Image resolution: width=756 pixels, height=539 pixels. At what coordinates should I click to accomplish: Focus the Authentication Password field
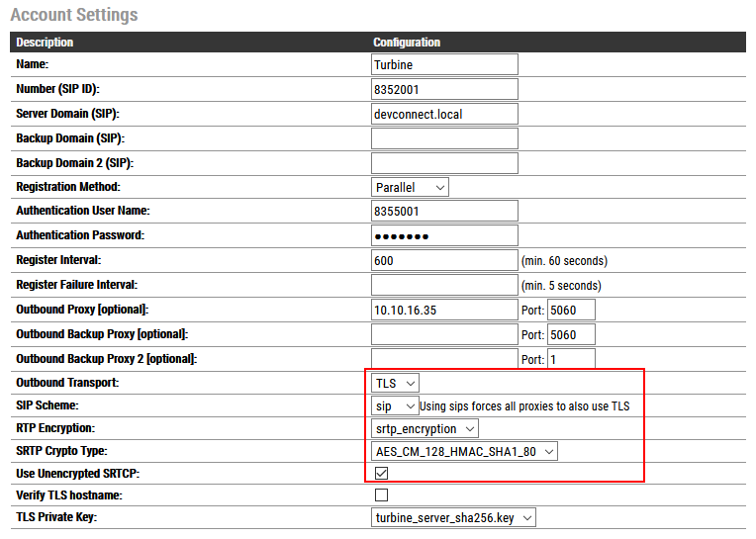pos(444,235)
